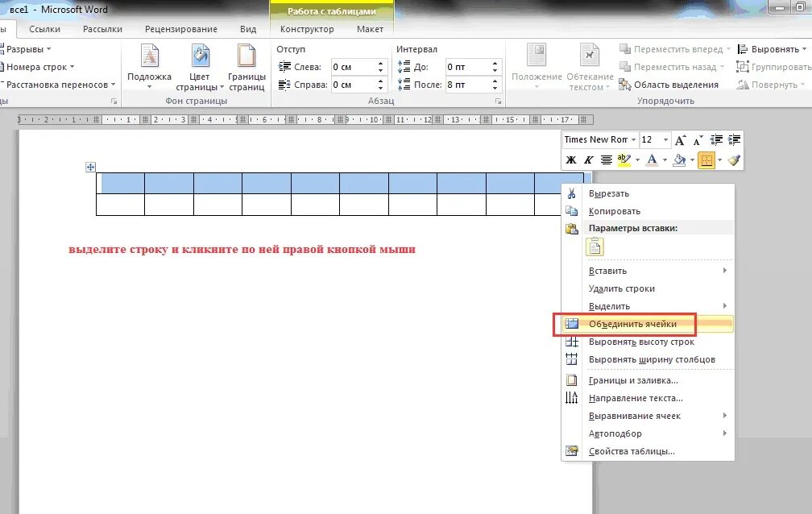Apply shading fill bucket in mini toolbar
The image size is (812, 514).
[679, 160]
